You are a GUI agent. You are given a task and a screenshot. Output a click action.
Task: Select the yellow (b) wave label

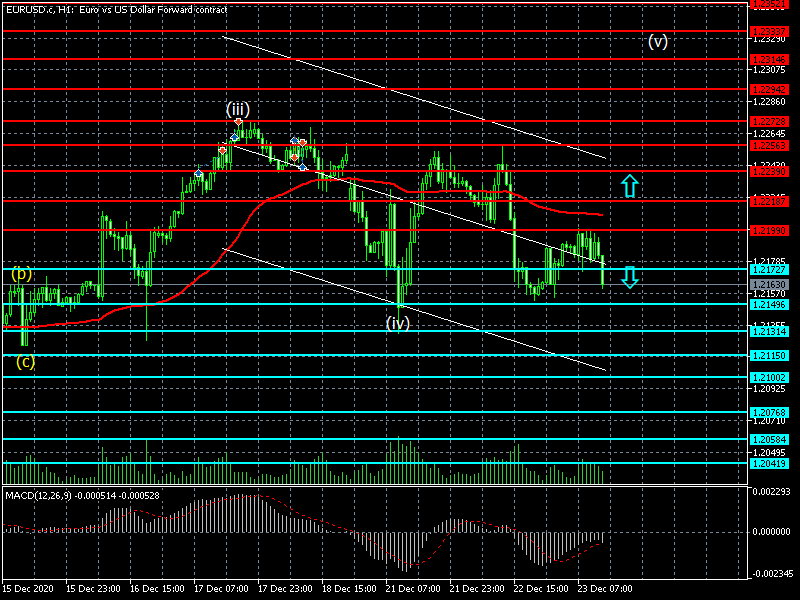[x=21, y=274]
